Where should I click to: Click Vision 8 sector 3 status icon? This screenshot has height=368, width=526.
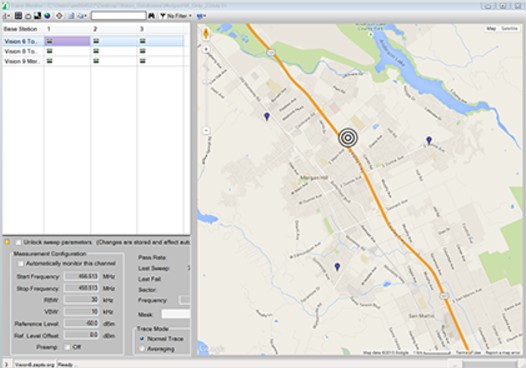[143, 51]
